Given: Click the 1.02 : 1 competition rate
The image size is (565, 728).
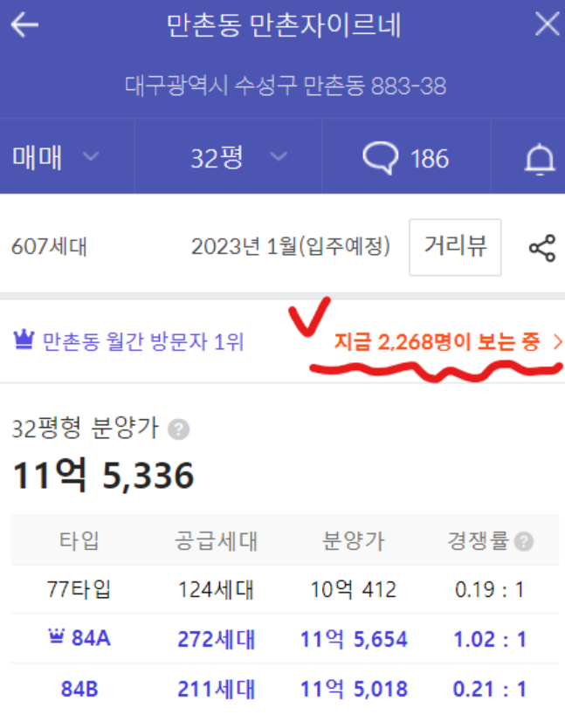Looking at the screenshot, I should click(x=490, y=639).
